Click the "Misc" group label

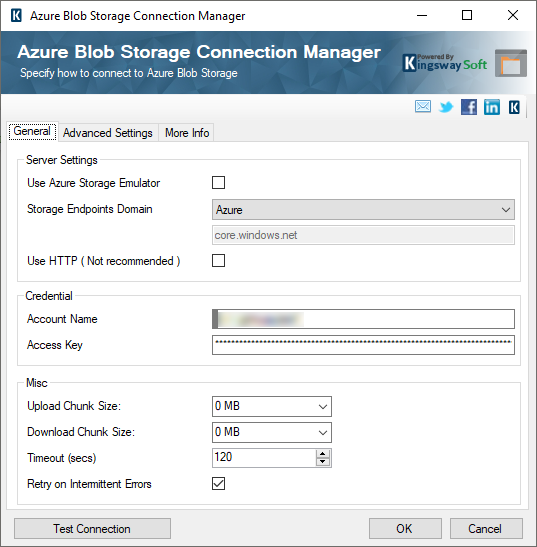tap(37, 383)
